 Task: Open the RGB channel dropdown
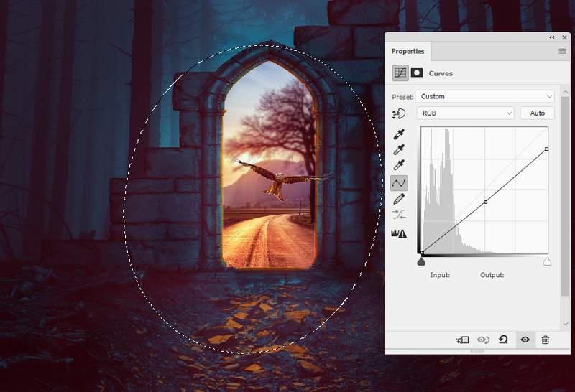(x=465, y=113)
